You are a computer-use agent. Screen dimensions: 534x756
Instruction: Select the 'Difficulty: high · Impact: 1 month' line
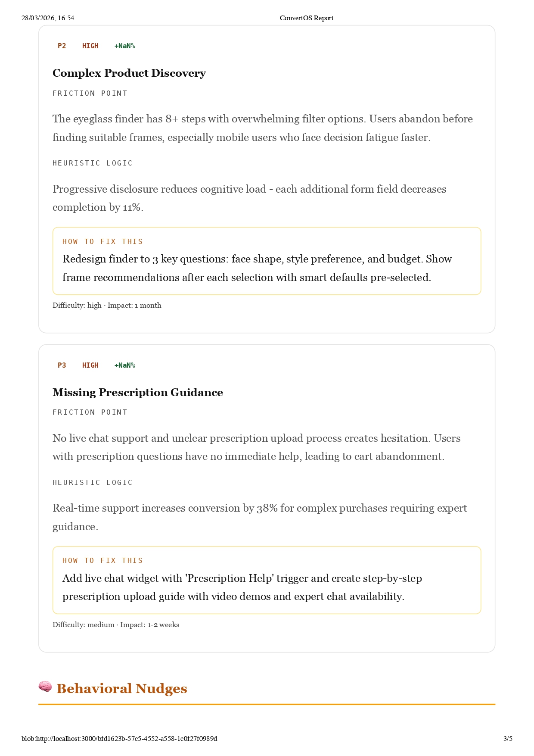click(x=107, y=306)
